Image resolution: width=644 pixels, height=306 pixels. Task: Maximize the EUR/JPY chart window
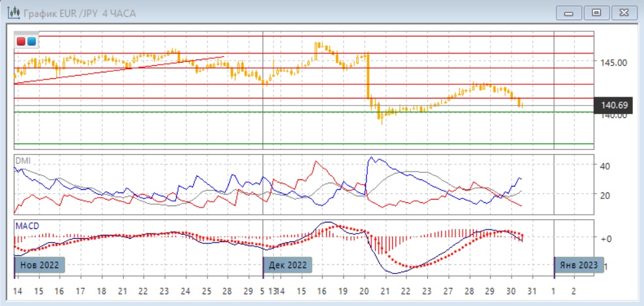[x=596, y=12]
